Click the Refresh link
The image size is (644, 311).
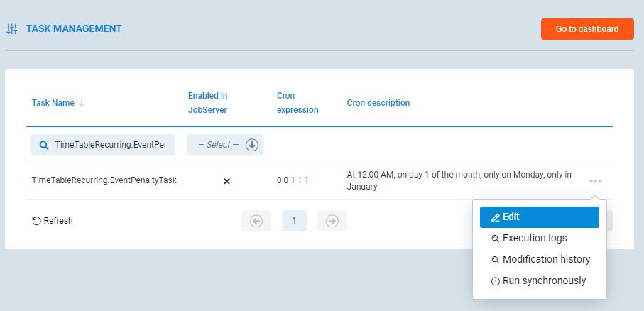click(58, 221)
